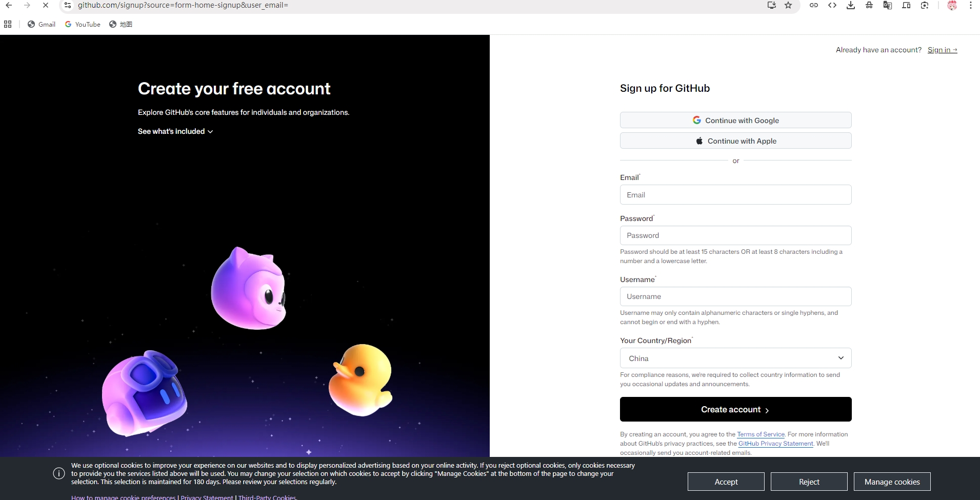
Task: Open the Country/Region dropdown showing China
Action: click(x=735, y=358)
